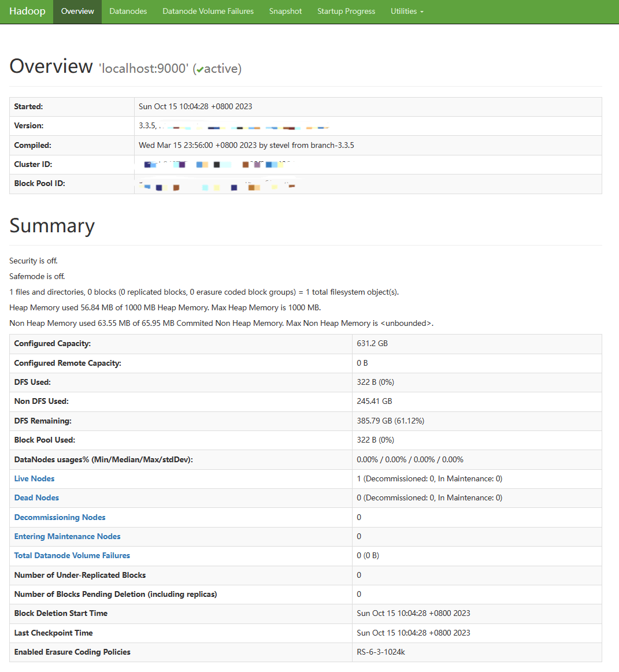Open Datanode Volume Failures in navbar
The image size is (619, 672).
tap(208, 12)
